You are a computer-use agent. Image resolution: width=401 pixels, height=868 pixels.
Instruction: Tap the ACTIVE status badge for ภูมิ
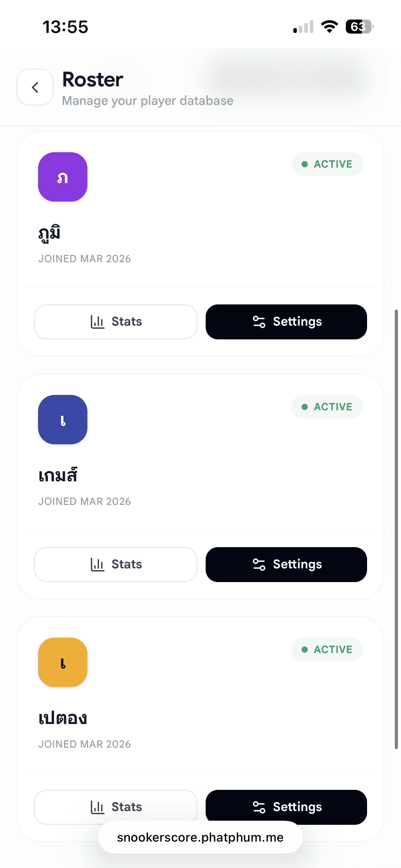pos(327,164)
